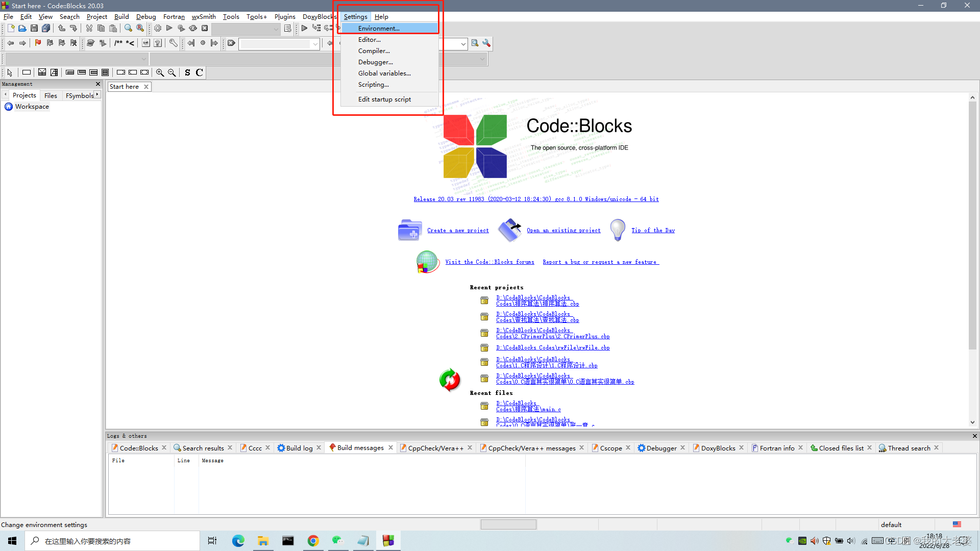The image size is (980, 551).
Task: Toggle source view with the S wxSmith icon
Action: pyautogui.click(x=187, y=72)
